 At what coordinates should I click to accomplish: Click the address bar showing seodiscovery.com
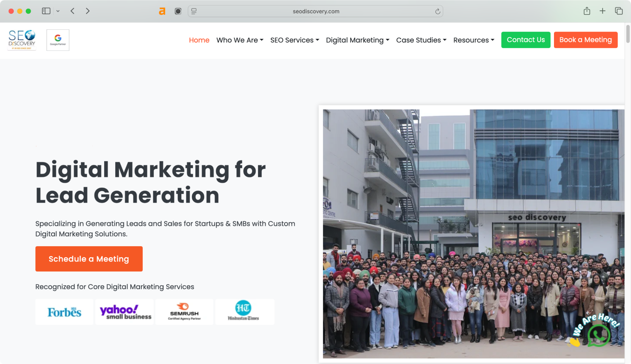click(315, 11)
